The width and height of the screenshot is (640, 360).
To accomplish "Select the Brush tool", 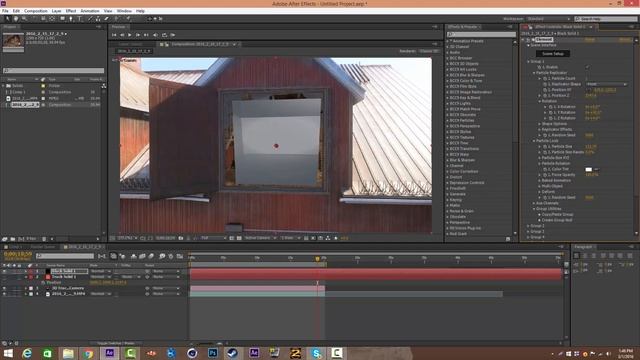I will pyautogui.click(x=89, y=19).
